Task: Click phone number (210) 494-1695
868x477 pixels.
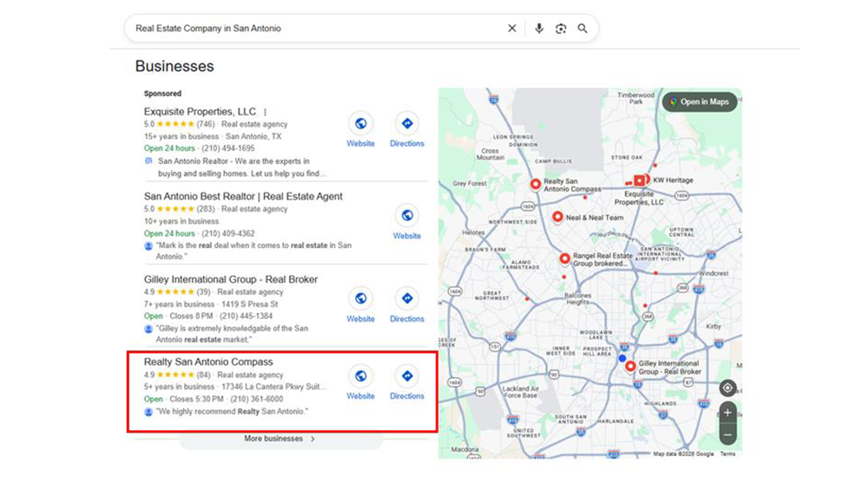Action: (228, 148)
